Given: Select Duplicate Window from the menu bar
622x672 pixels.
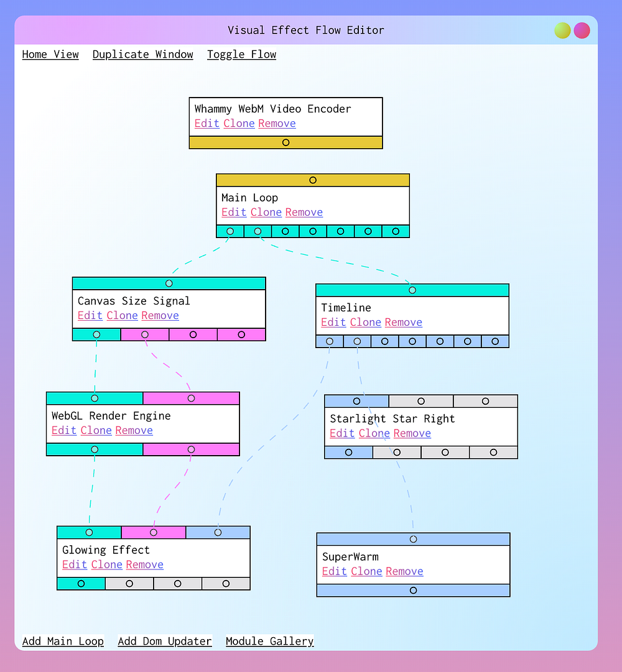Looking at the screenshot, I should pyautogui.click(x=142, y=55).
